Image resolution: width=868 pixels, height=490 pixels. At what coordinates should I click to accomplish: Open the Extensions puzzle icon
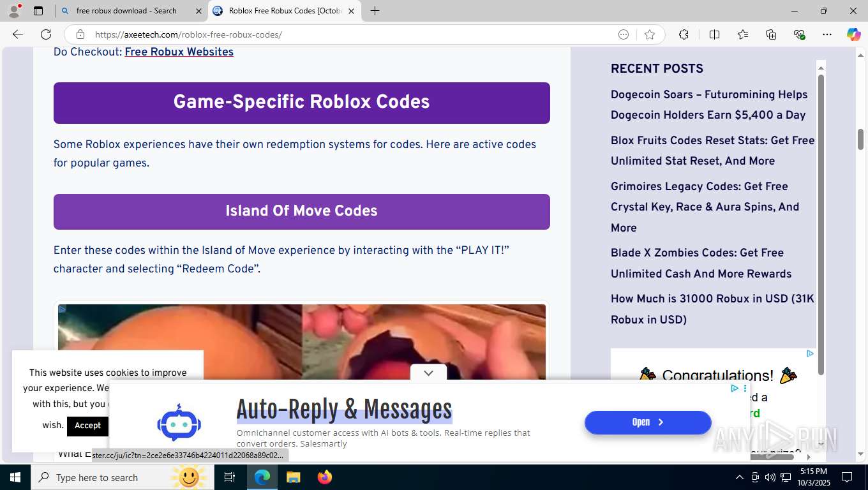point(684,34)
